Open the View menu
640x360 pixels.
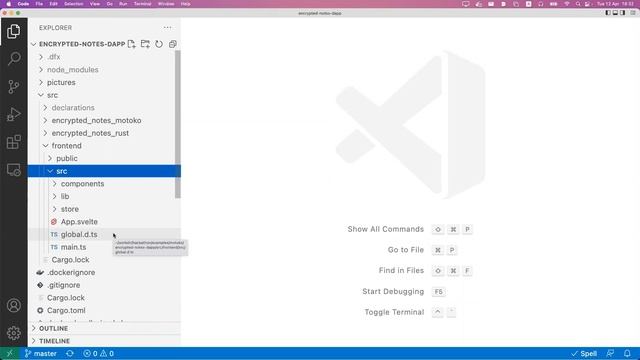coord(95,4)
